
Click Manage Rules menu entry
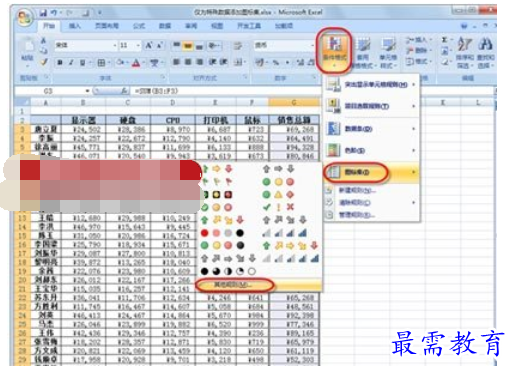pyautogui.click(x=371, y=215)
